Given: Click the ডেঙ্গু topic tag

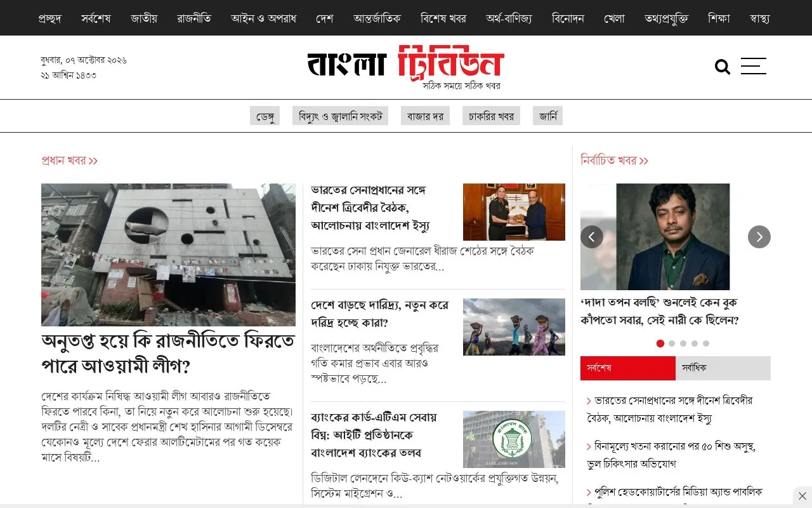Looking at the screenshot, I should click(x=265, y=116).
